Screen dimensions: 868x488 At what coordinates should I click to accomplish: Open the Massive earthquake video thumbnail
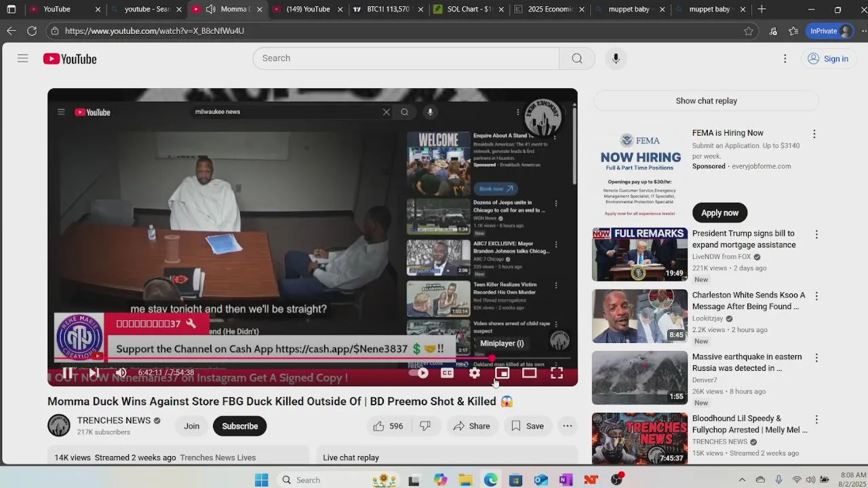(639, 378)
